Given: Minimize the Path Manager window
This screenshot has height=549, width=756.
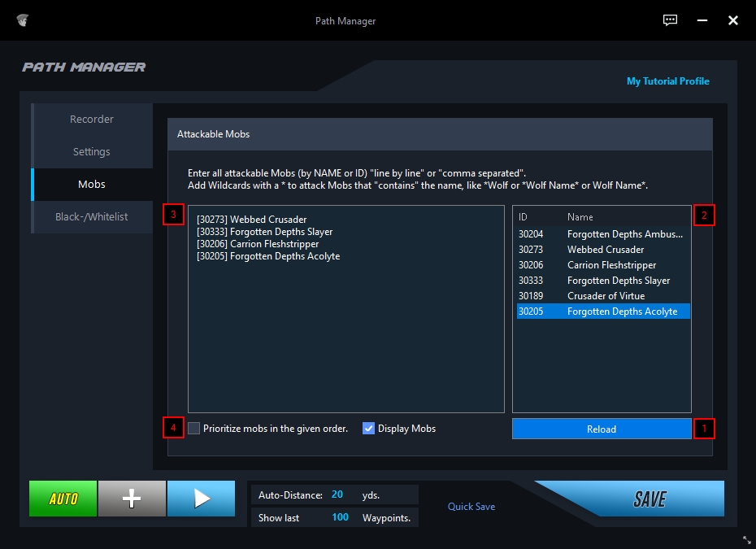Looking at the screenshot, I should 702,20.
